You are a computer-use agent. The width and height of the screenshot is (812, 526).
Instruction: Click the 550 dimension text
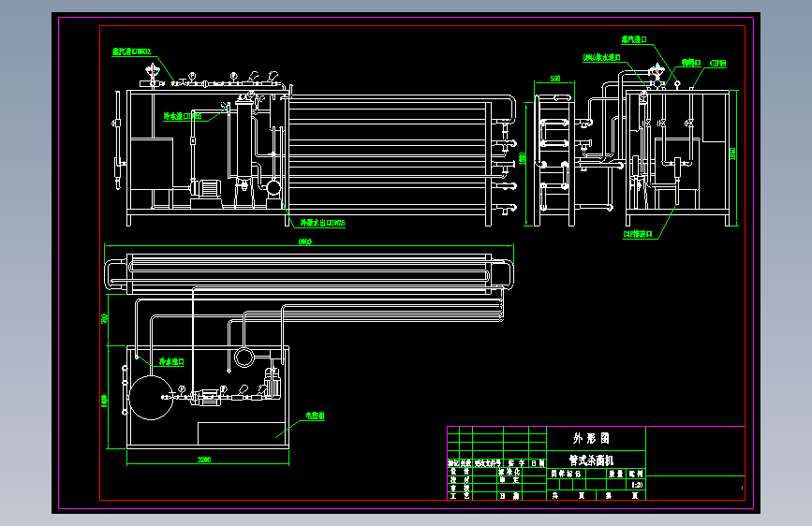[555, 79]
